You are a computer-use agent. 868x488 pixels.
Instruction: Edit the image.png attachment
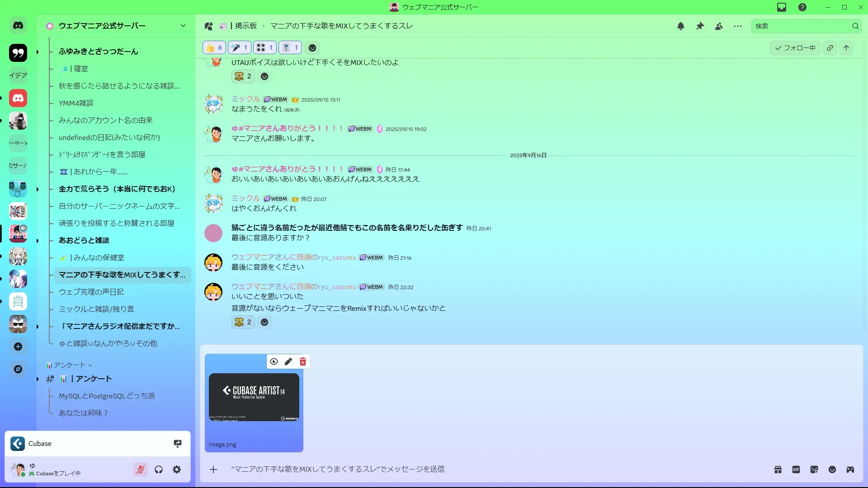288,361
